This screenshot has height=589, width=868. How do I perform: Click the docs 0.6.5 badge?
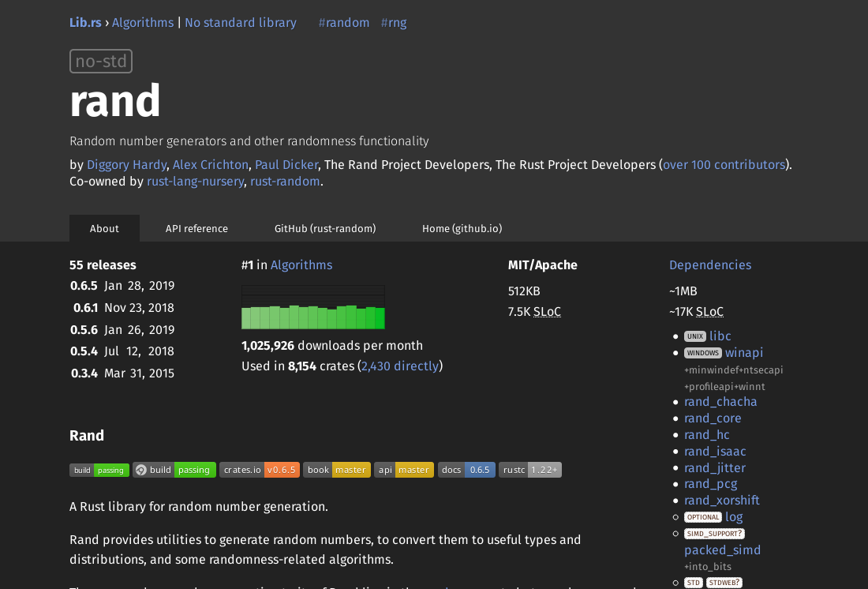pos(466,470)
